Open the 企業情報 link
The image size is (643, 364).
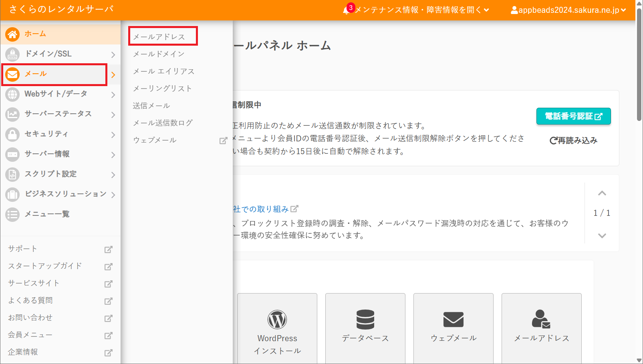23,352
